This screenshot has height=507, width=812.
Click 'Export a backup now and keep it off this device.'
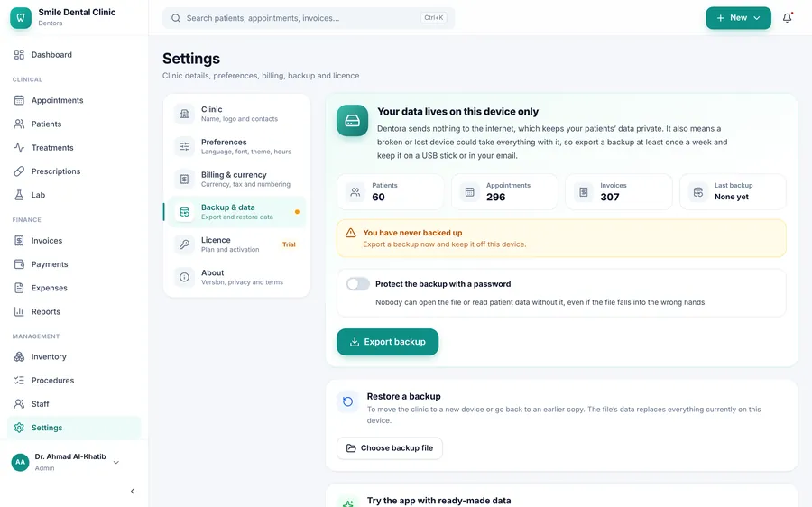click(444, 244)
